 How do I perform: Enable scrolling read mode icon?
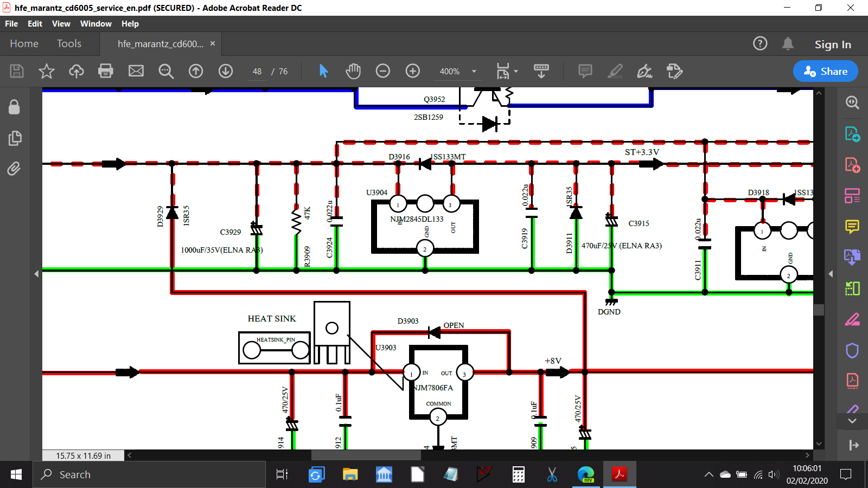541,71
